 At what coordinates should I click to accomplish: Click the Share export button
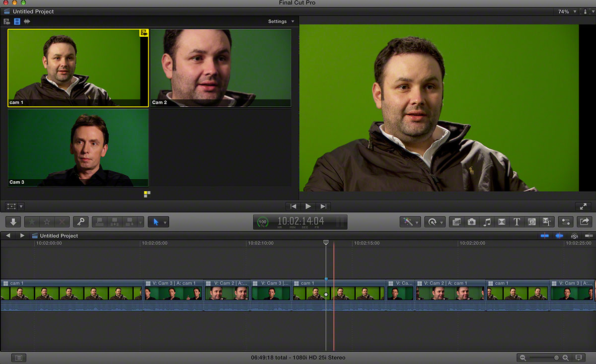tap(584, 222)
